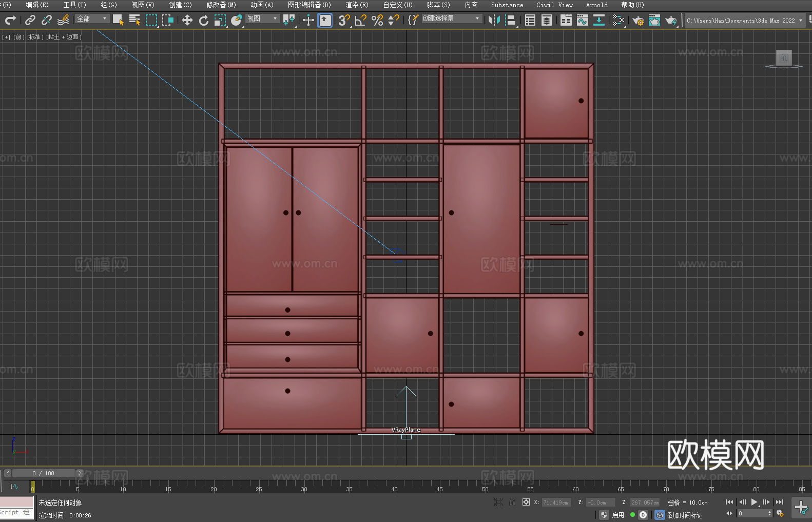The height and width of the screenshot is (522, 812).
Task: Open reference coordinate 视图 dropdown
Action: 262,18
